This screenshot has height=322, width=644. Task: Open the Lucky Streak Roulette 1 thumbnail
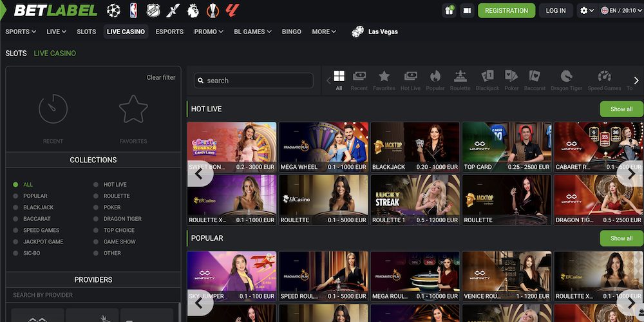point(415,200)
